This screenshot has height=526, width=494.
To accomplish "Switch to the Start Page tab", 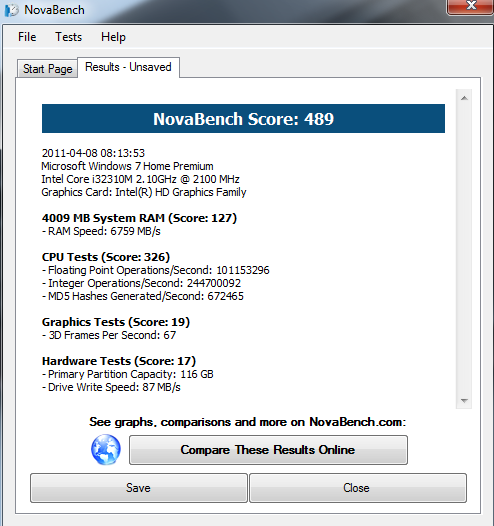I will point(48,69).
